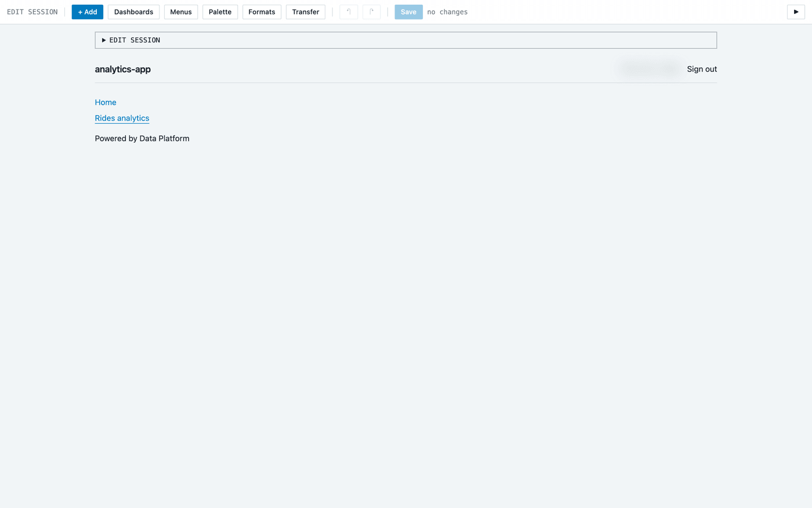Click the play triangle icon at top right

(796, 12)
